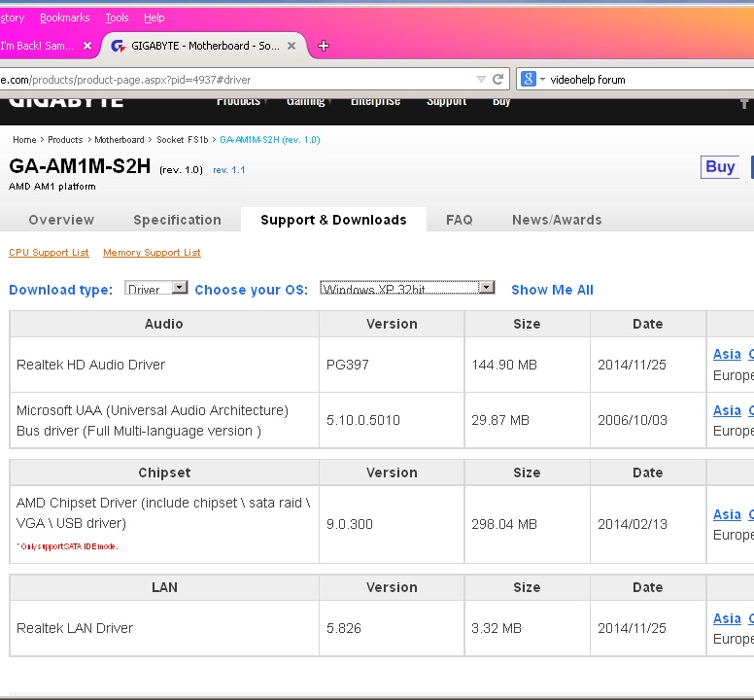Click GA-AM1M-S2H (rev. 1.0) breadcrumb

[x=270, y=140]
